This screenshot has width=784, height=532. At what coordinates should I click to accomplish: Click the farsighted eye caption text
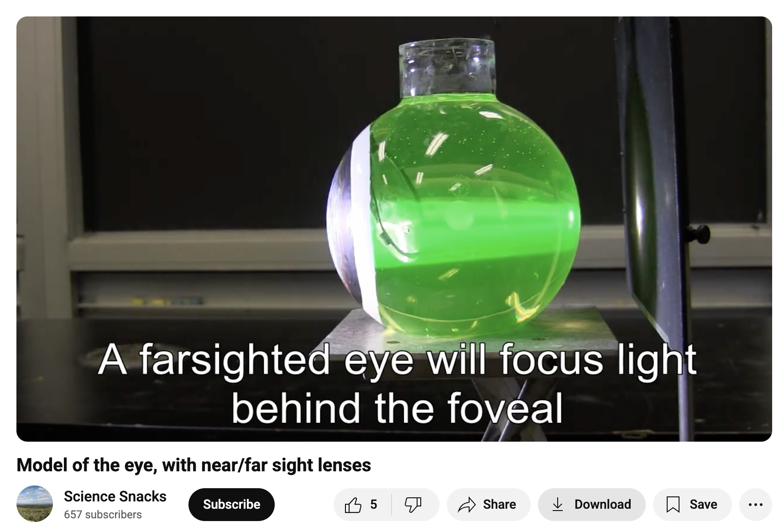click(397, 383)
